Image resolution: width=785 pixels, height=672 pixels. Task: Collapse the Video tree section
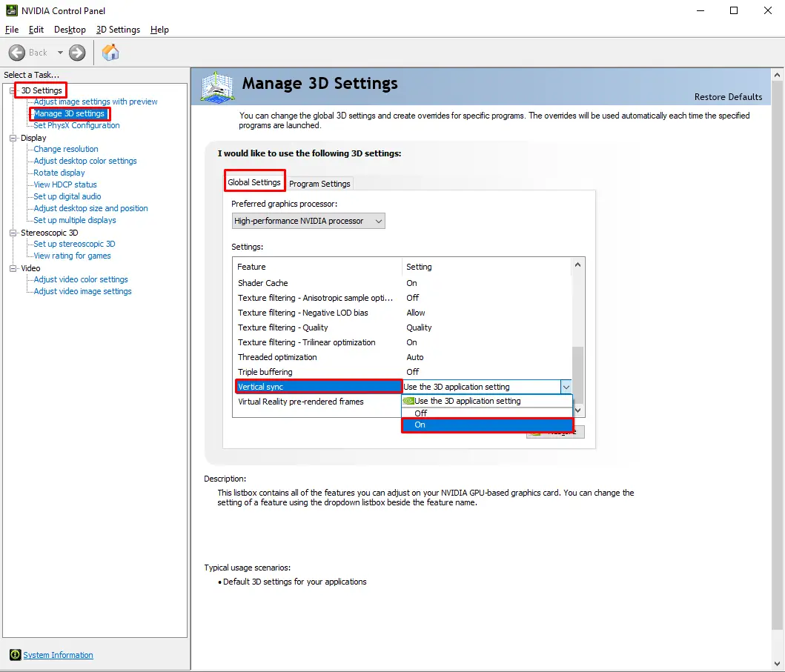[x=13, y=267]
